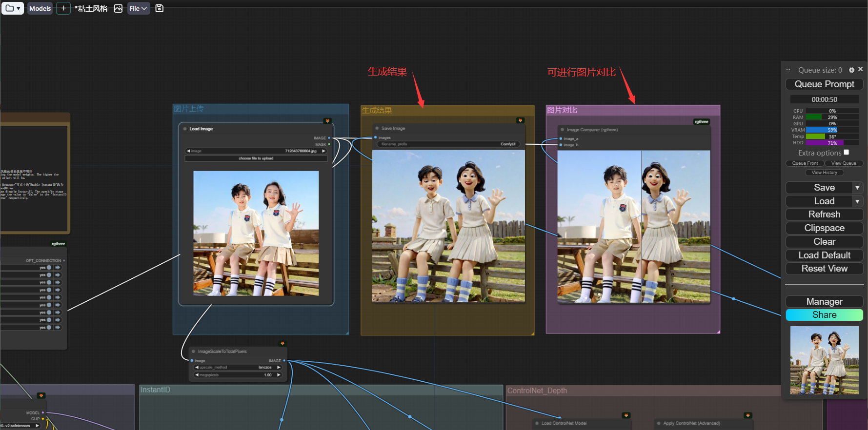Collapse the Image Comparer node via its title dot
Screen dimensions: 868x430
[563, 130]
